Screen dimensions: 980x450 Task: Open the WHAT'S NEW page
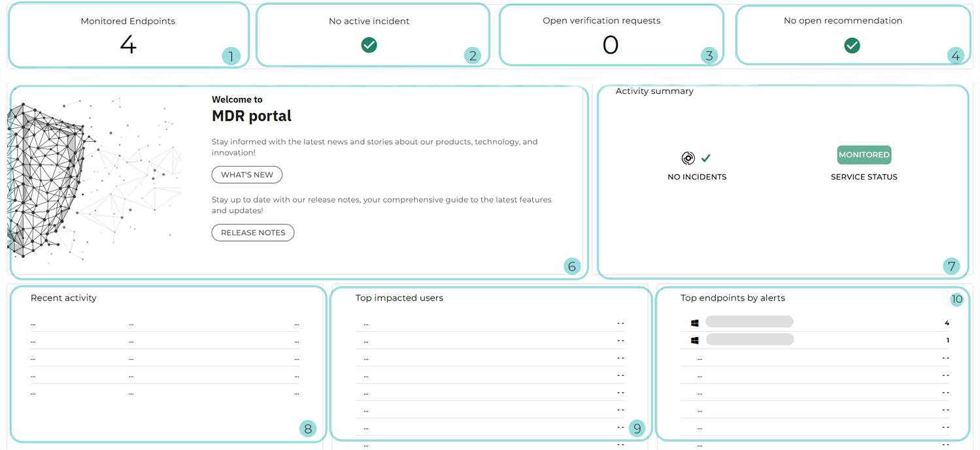click(246, 175)
